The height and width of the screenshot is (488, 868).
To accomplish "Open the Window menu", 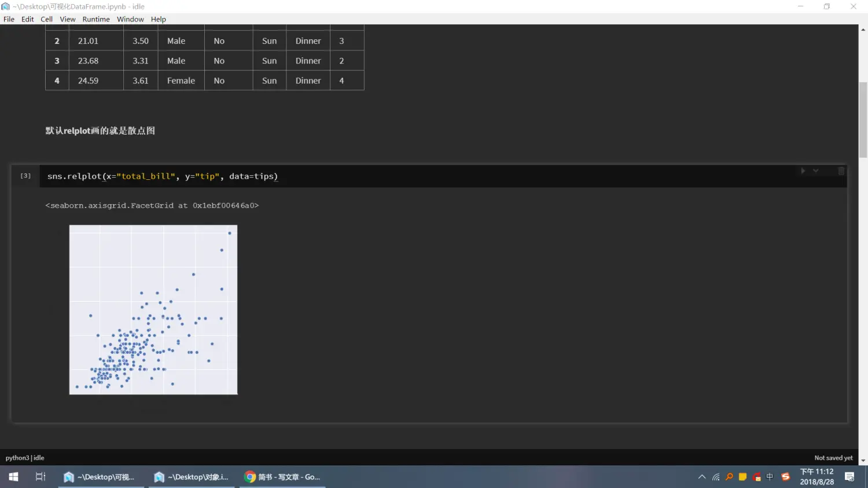I will [130, 19].
